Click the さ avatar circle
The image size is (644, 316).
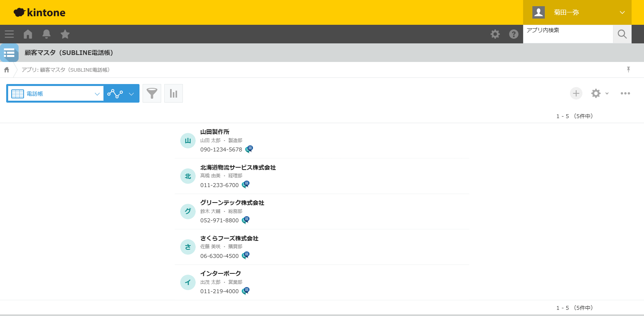tap(188, 247)
